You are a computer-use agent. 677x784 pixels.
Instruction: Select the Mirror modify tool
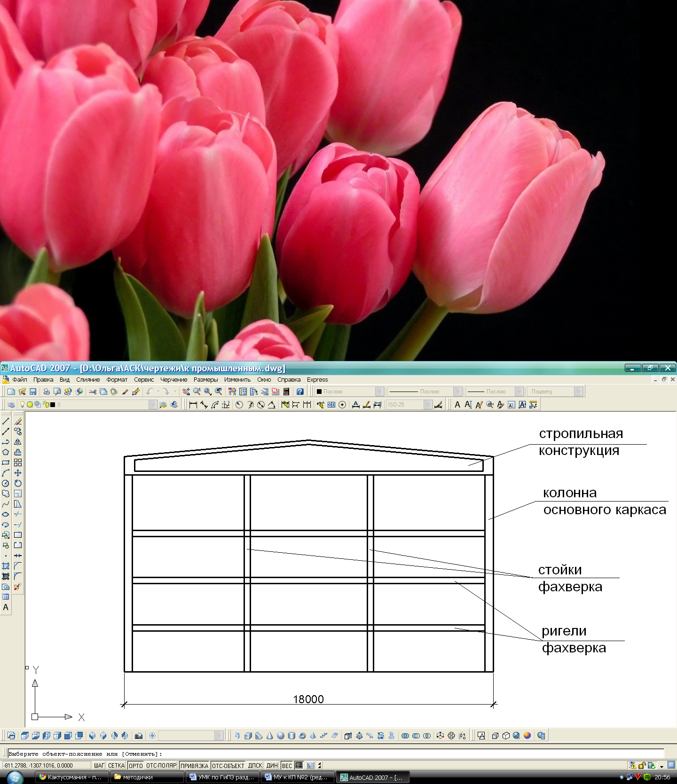coord(18,442)
